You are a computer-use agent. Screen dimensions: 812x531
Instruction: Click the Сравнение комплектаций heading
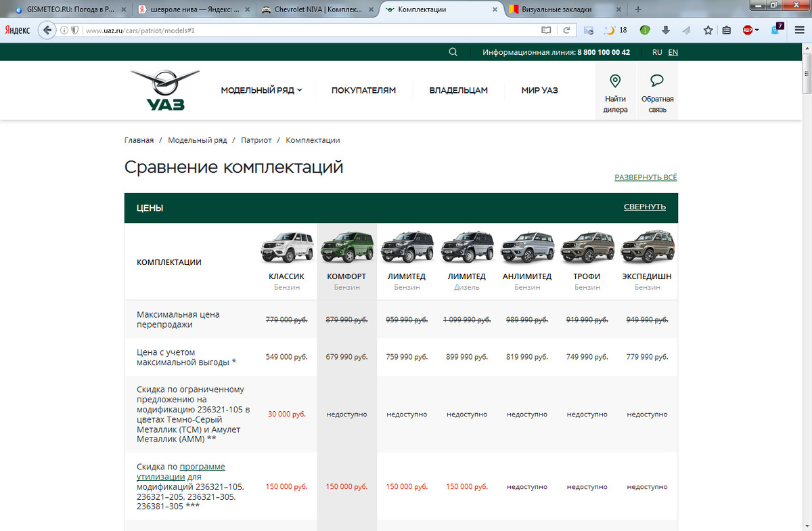tap(234, 167)
